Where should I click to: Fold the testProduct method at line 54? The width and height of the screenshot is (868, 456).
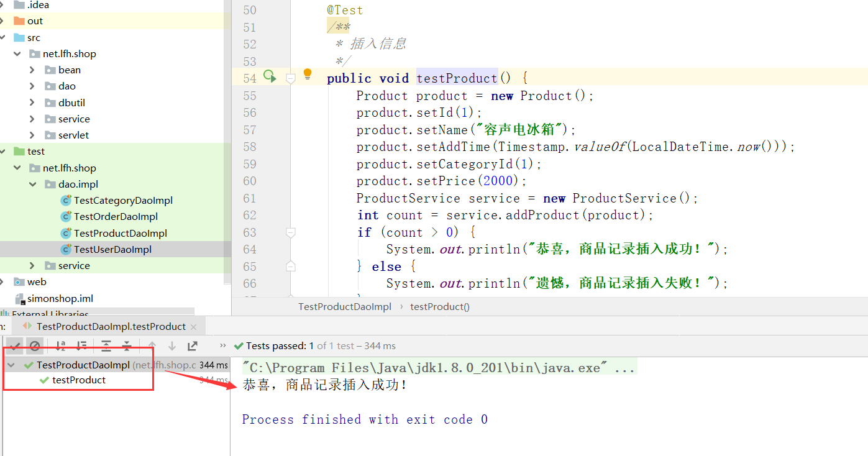coord(290,78)
